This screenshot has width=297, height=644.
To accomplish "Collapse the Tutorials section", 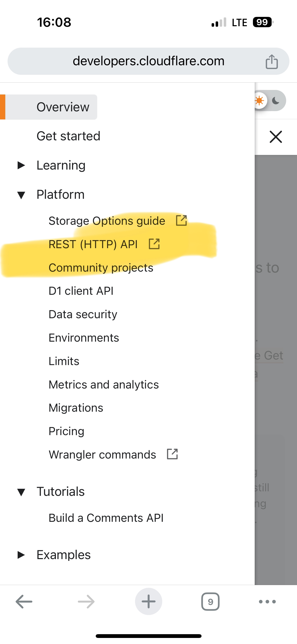I will pyautogui.click(x=21, y=492).
